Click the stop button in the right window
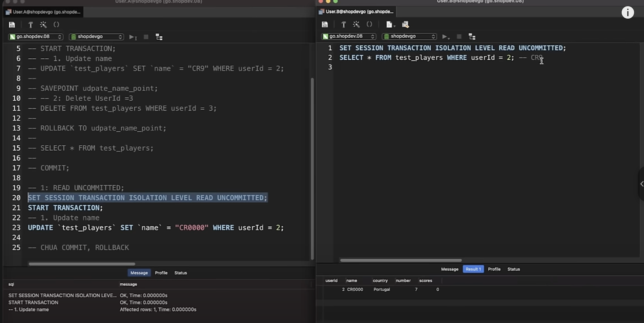Image resolution: width=644 pixels, height=323 pixels. coord(459,37)
